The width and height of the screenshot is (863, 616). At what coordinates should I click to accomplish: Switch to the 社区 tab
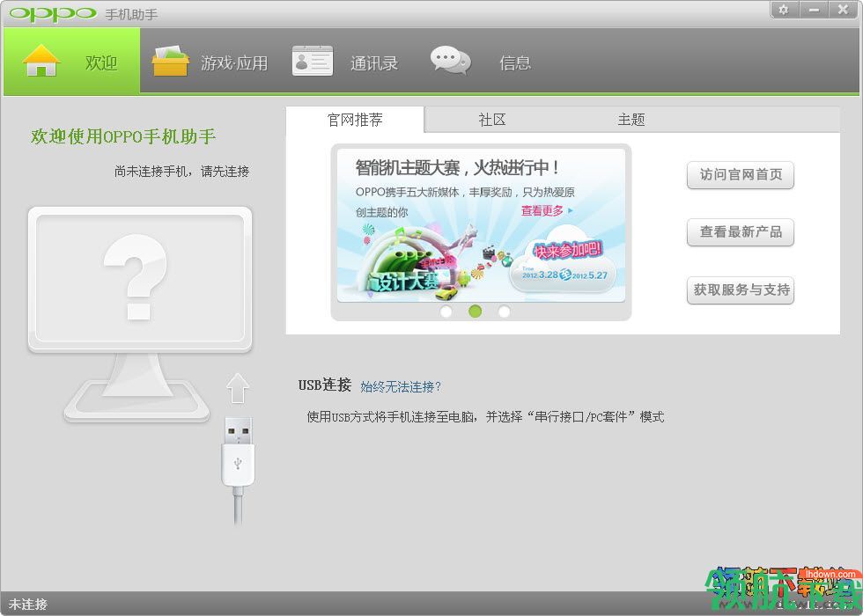pyautogui.click(x=492, y=120)
